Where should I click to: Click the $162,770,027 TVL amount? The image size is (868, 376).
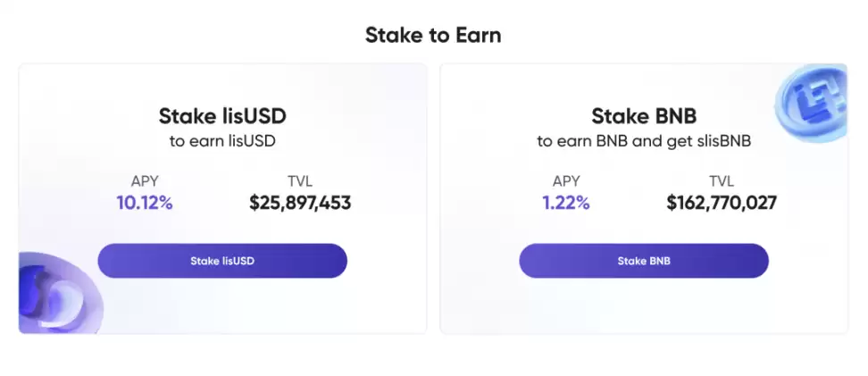point(722,203)
